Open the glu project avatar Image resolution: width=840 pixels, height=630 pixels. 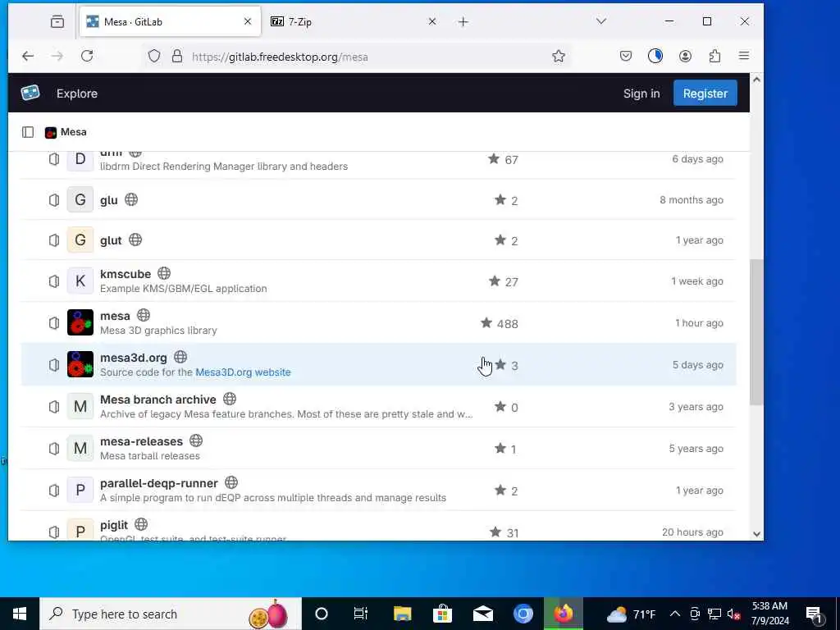click(80, 200)
